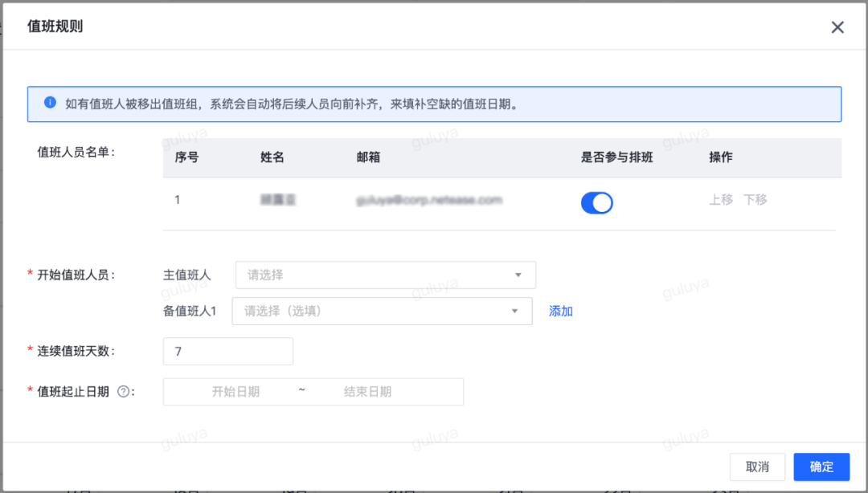Click the 添加 link to add a backup
Viewport: 868px width, 493px height.
[x=560, y=312]
